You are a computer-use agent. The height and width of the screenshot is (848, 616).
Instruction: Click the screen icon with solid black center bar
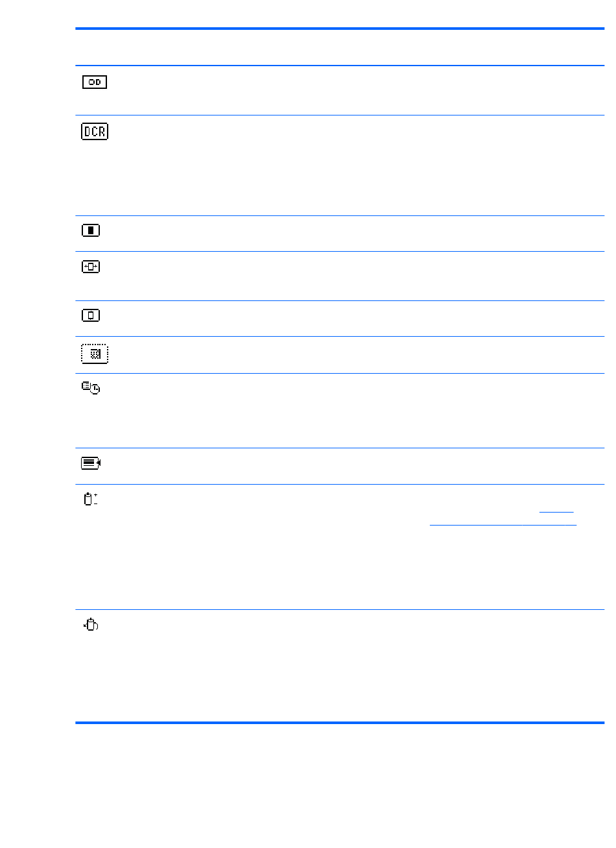[91, 230]
